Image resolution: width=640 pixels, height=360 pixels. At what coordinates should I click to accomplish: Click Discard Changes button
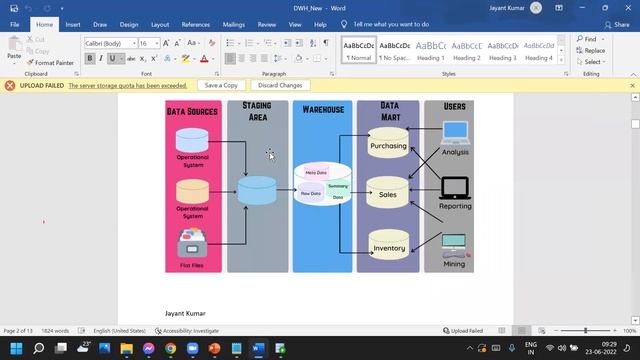[x=280, y=85]
